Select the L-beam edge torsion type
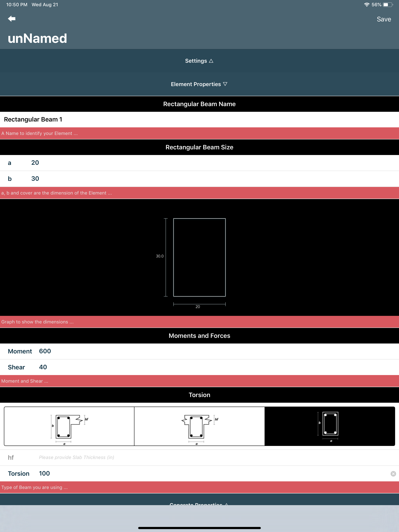The width and height of the screenshot is (399, 532). pyautogui.click(x=69, y=426)
